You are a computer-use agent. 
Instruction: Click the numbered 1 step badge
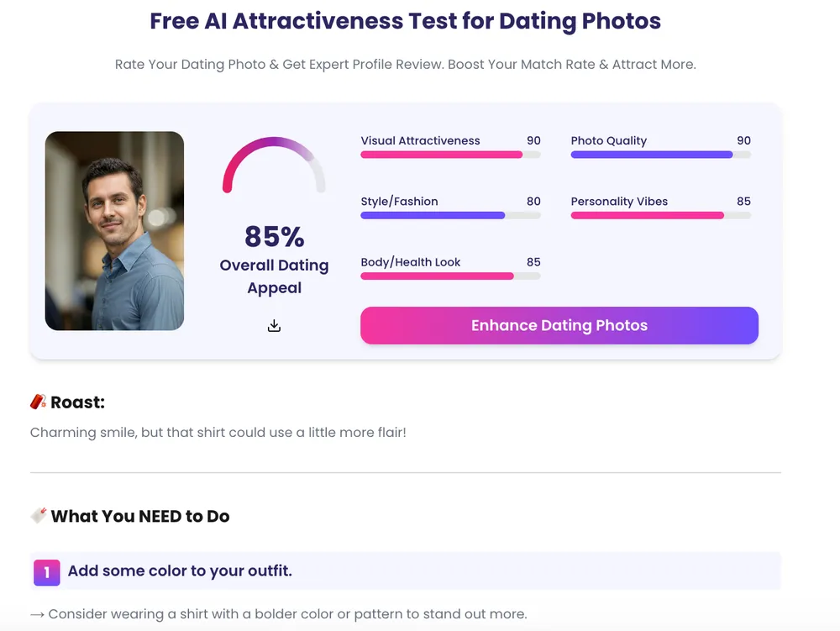[46, 572]
